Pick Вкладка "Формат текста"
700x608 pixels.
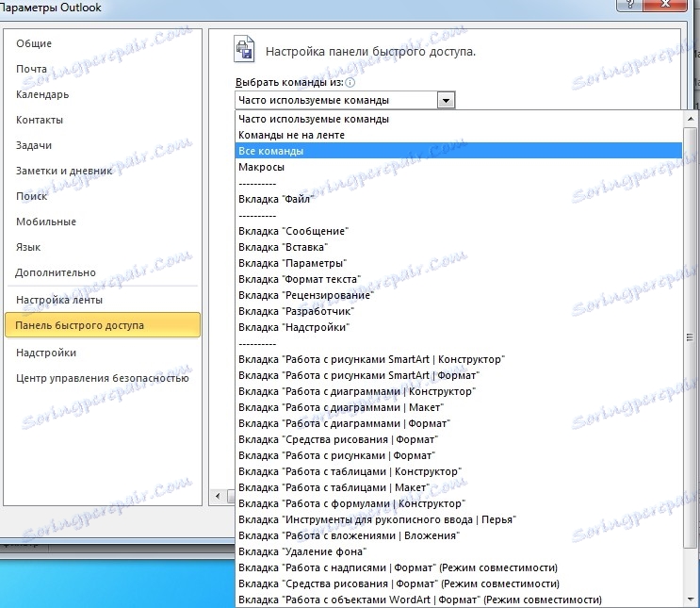(x=459, y=279)
